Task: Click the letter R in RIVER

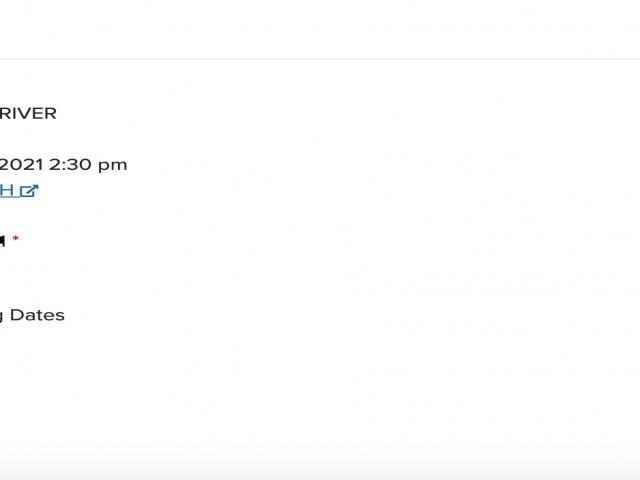Action: coord(4,113)
